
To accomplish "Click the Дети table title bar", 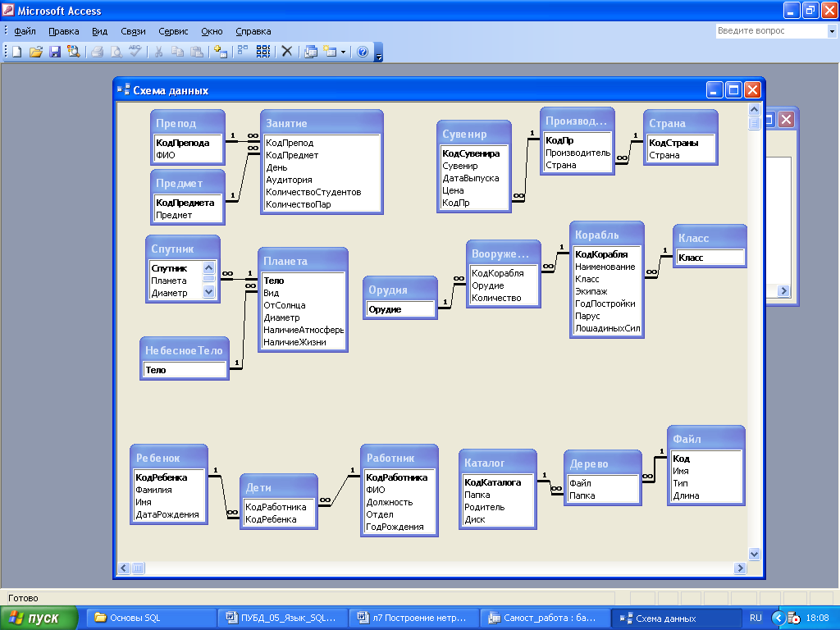I will point(279,487).
